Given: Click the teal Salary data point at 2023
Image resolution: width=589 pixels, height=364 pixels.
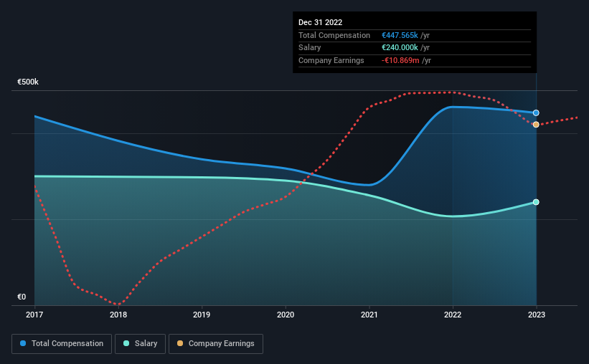Looking at the screenshot, I should 536,202.
